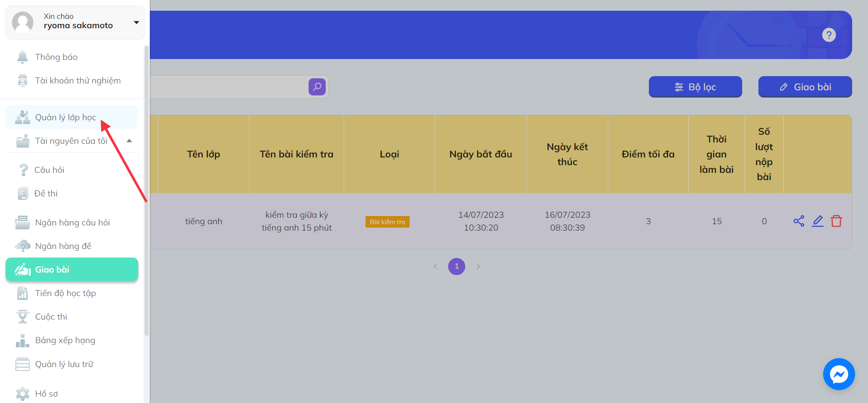
Task: Select page 1 in pagination
Action: [457, 266]
